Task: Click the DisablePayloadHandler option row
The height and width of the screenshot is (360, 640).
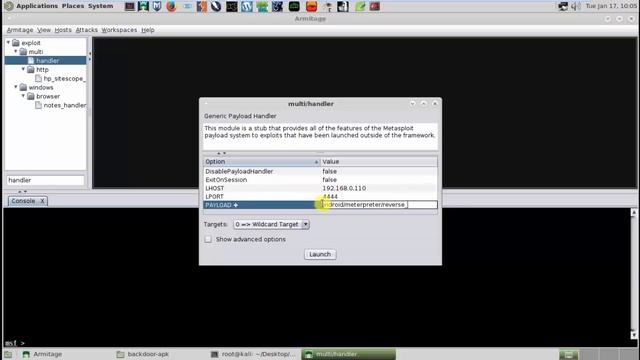Action: [320, 171]
